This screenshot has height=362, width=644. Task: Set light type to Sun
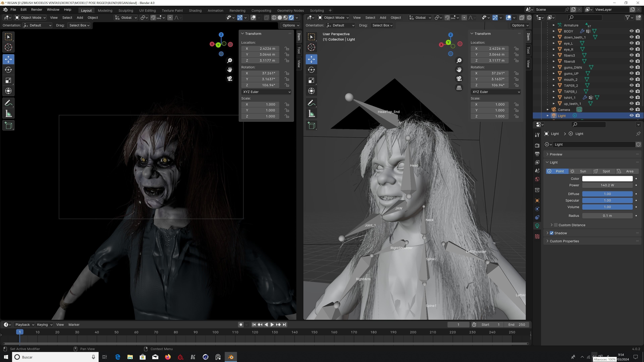pyautogui.click(x=580, y=171)
